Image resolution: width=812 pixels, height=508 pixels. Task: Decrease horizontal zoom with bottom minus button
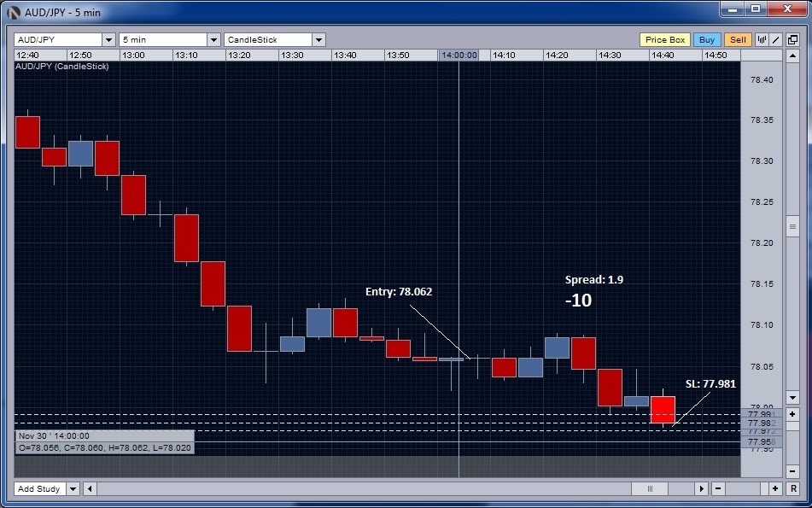718,489
